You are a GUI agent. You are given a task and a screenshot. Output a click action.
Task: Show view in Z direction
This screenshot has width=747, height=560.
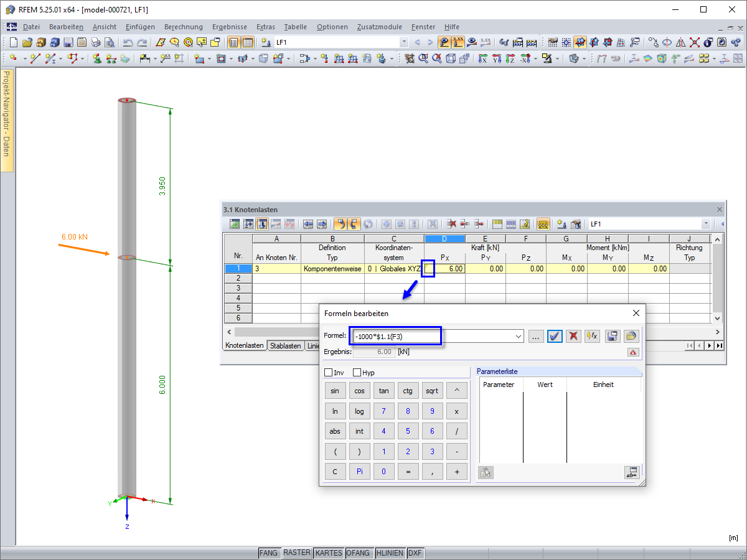point(510,58)
